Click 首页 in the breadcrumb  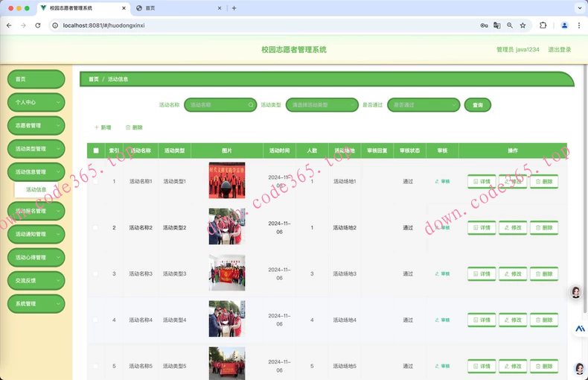click(x=94, y=79)
